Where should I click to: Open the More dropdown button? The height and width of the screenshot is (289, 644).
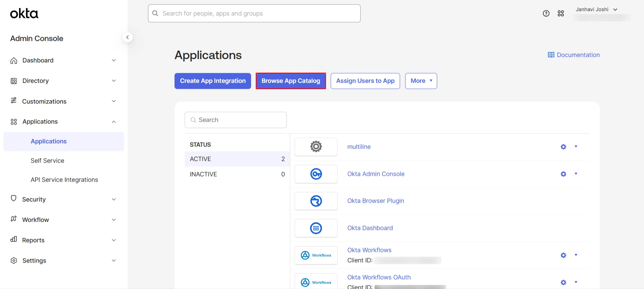coord(421,81)
